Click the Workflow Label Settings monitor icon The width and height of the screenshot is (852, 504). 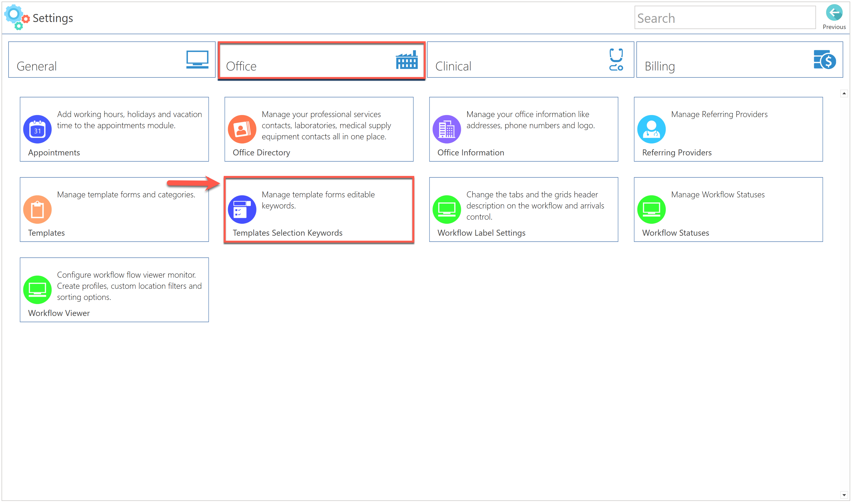(447, 210)
